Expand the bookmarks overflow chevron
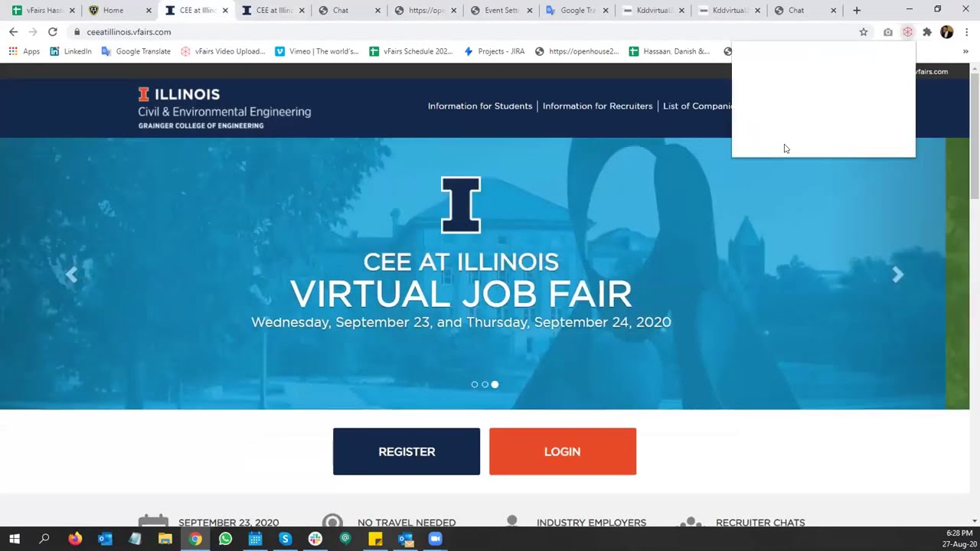The width and height of the screenshot is (980, 551). pyautogui.click(x=965, y=51)
